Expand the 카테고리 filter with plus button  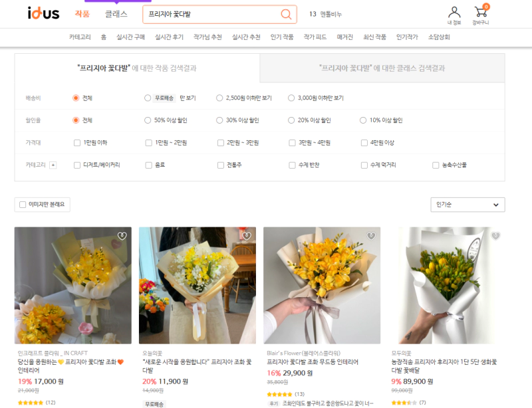pyautogui.click(x=53, y=165)
